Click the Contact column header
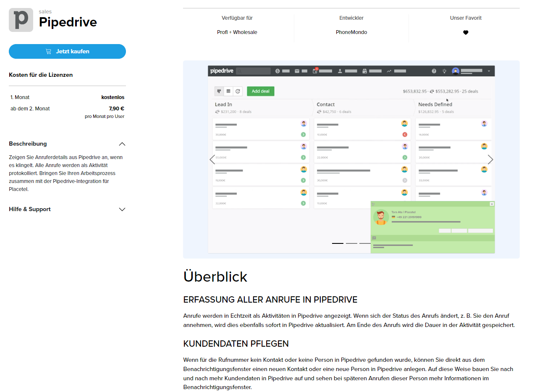 pyautogui.click(x=326, y=105)
